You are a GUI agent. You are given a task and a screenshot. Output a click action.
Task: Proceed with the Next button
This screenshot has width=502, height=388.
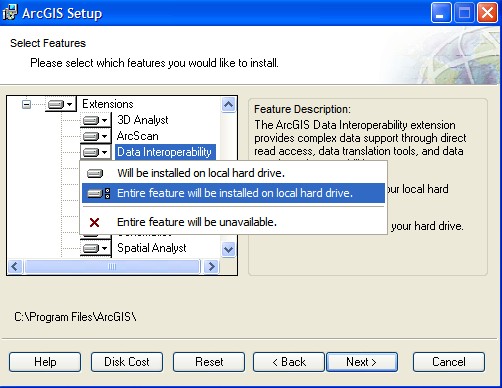point(362,362)
